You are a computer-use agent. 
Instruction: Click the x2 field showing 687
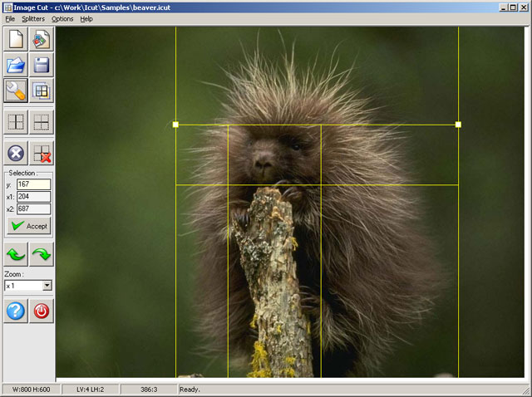33,208
